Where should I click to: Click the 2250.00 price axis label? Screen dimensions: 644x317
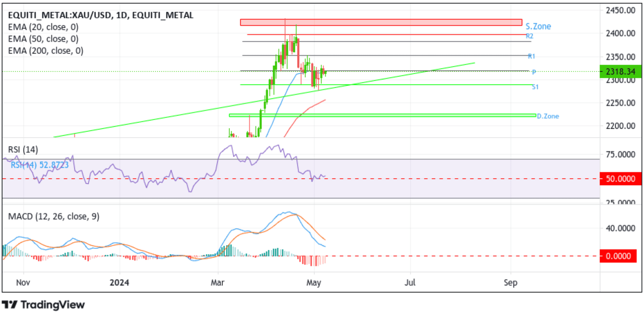click(x=620, y=103)
